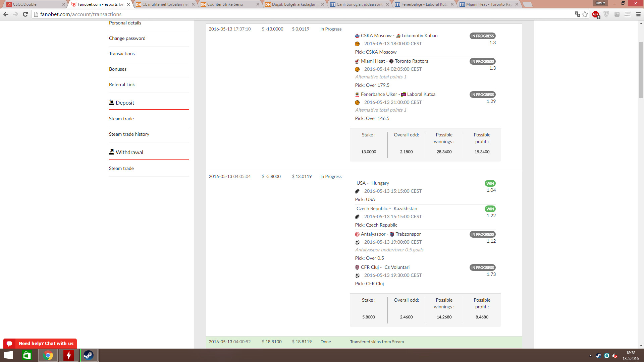
Task: Click the WIN badge for USA - Hungary
Action: 490,183
